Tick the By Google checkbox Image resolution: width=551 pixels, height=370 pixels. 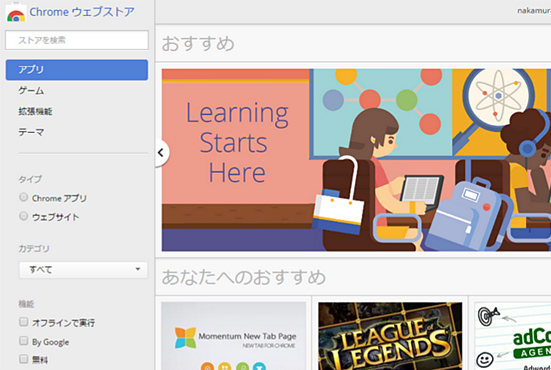(x=24, y=341)
